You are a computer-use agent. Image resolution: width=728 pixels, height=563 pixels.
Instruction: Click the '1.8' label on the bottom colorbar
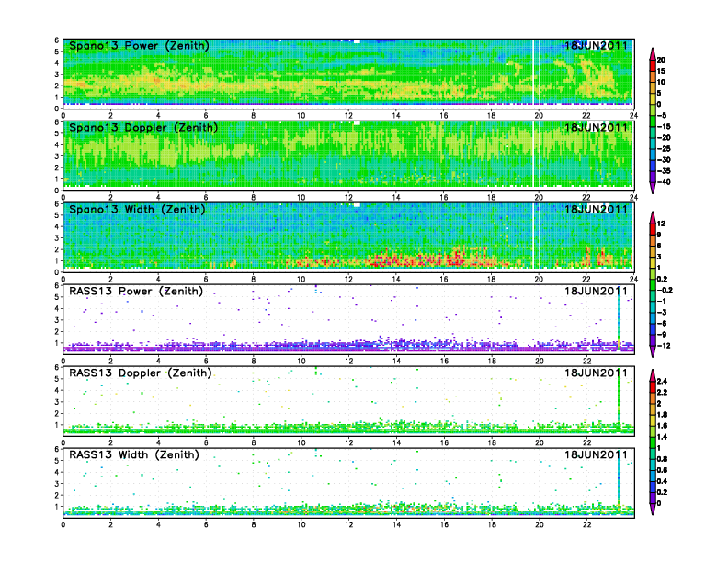coord(662,414)
